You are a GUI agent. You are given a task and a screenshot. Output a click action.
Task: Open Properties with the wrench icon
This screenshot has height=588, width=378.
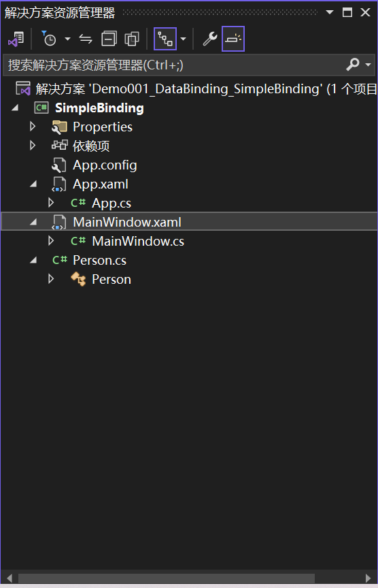tap(210, 39)
